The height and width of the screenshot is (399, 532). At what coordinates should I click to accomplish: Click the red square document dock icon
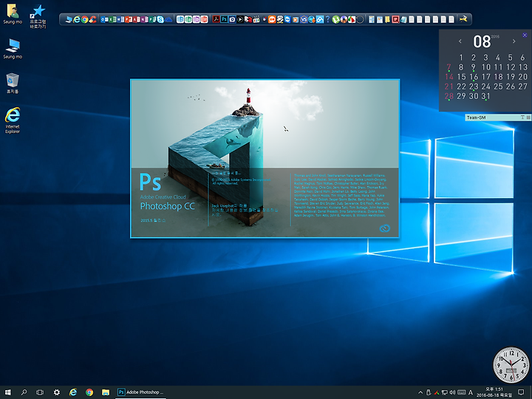point(395,19)
